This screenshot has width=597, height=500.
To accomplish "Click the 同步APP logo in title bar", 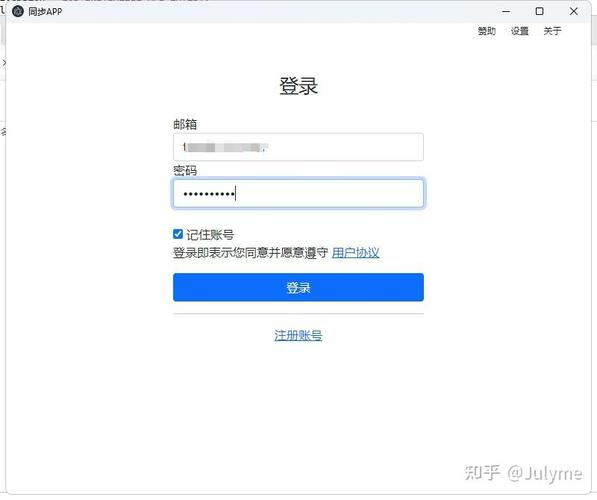I will [18, 11].
